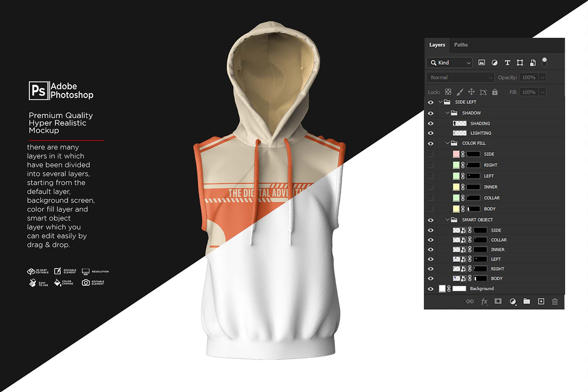Filter for shape layers
This screenshot has height=392, width=588.
click(520, 63)
